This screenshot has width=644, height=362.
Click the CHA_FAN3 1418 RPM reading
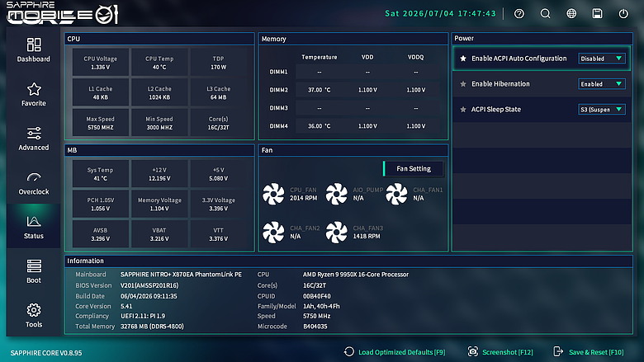click(x=367, y=236)
